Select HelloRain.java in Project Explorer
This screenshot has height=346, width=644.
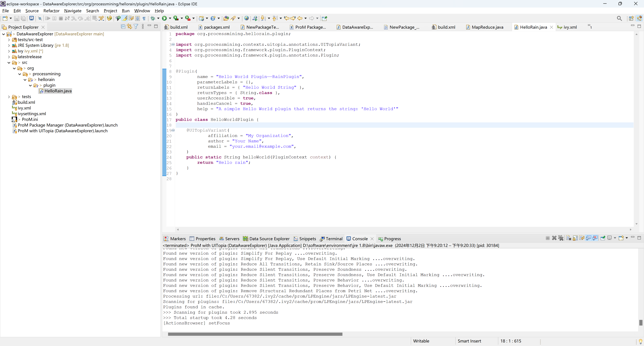coord(56,91)
